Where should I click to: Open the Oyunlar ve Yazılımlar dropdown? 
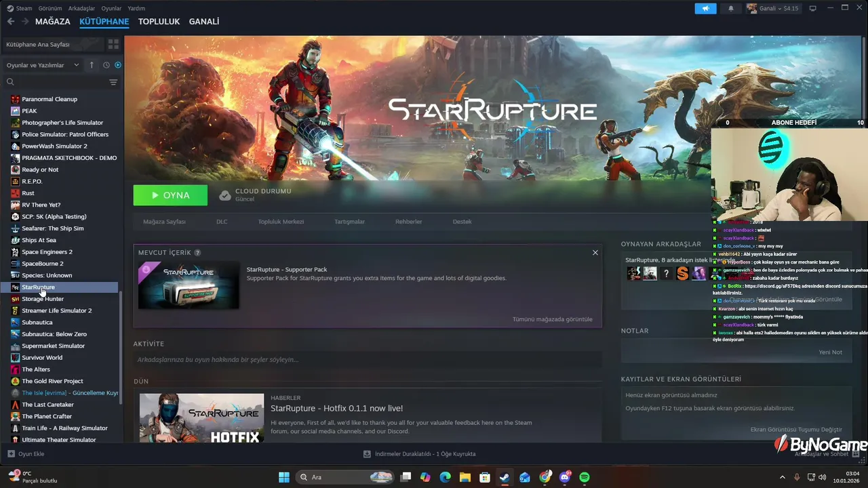click(42, 65)
